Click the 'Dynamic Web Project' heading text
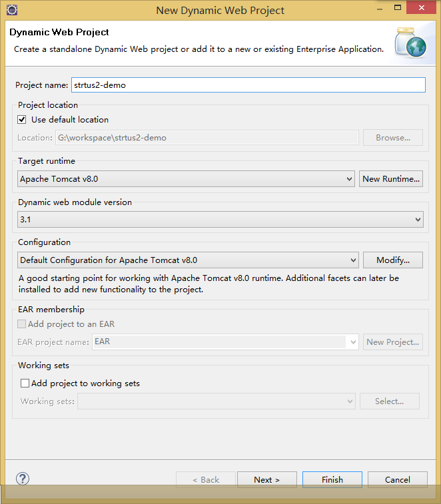This screenshot has height=504, width=441. pos(59,32)
